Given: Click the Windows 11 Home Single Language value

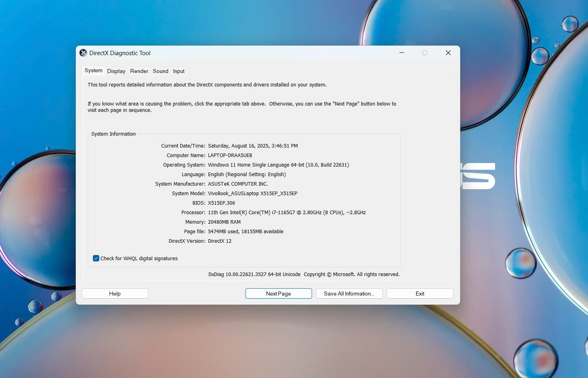Looking at the screenshot, I should [x=278, y=165].
